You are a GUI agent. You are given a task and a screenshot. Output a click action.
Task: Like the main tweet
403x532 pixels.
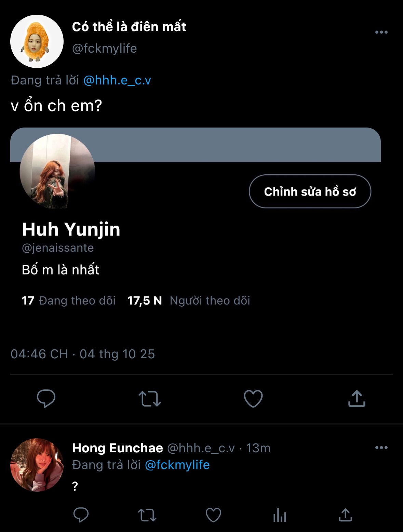tap(253, 398)
